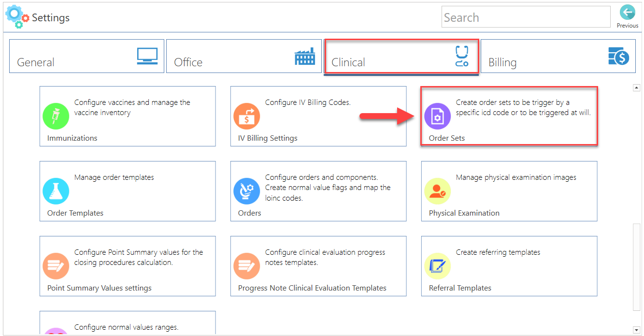The height and width of the screenshot is (336, 644).
Task: Click the blue Orders microscope icon
Action: [x=247, y=191]
